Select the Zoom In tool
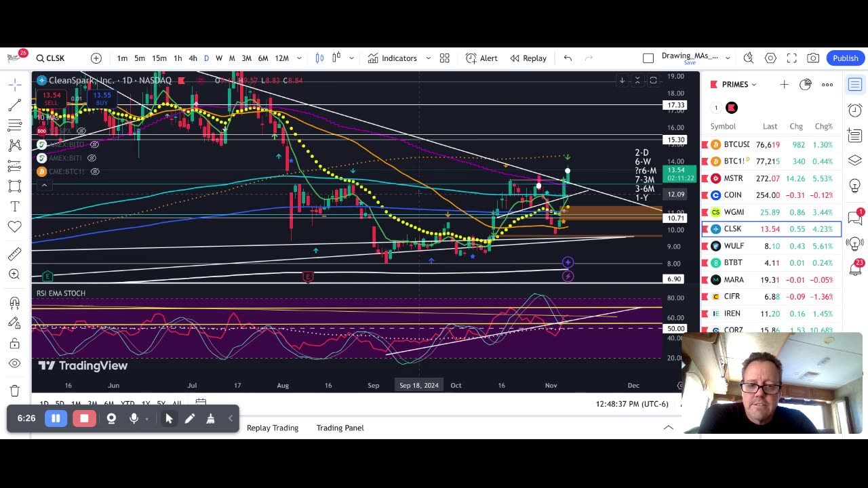 [x=14, y=274]
